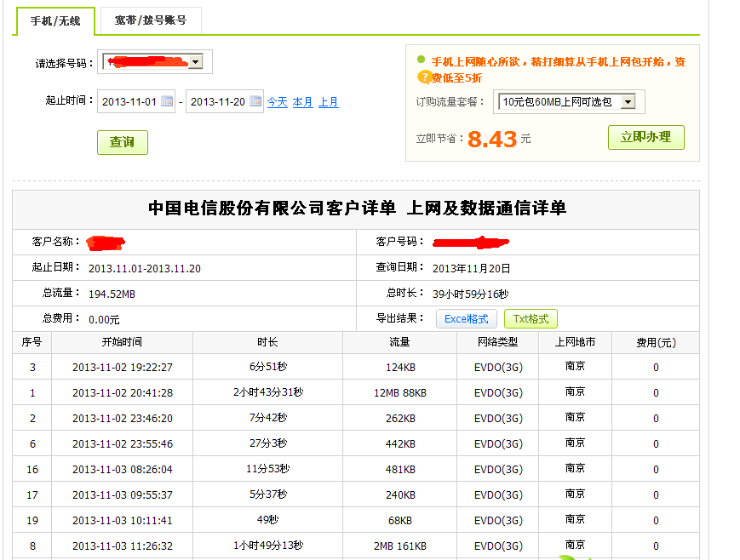Click the traffic cell 2MB 161KB
The image size is (740, 560).
(x=400, y=546)
